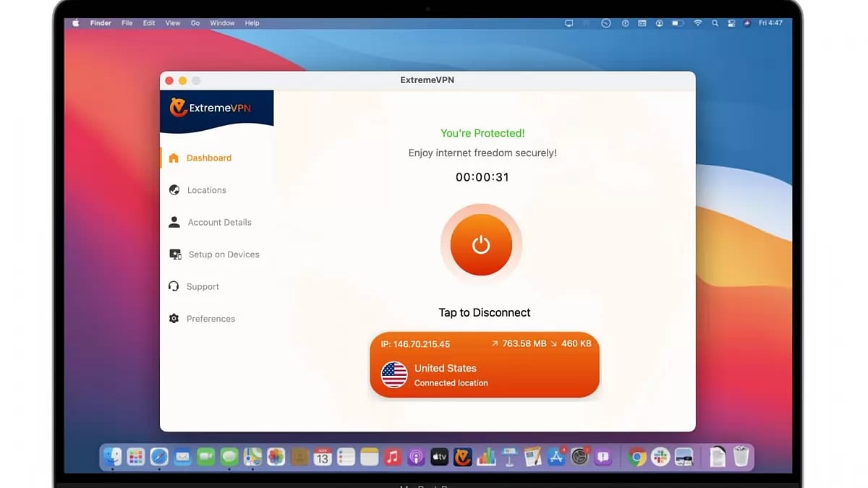Viewport: 868px width, 488px height.
Task: Open the Window menu
Action: pyautogui.click(x=222, y=22)
